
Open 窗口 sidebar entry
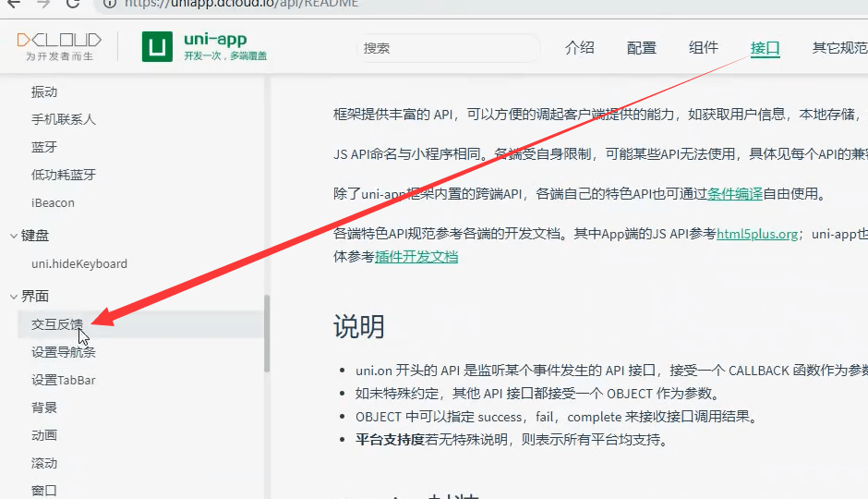click(x=44, y=491)
